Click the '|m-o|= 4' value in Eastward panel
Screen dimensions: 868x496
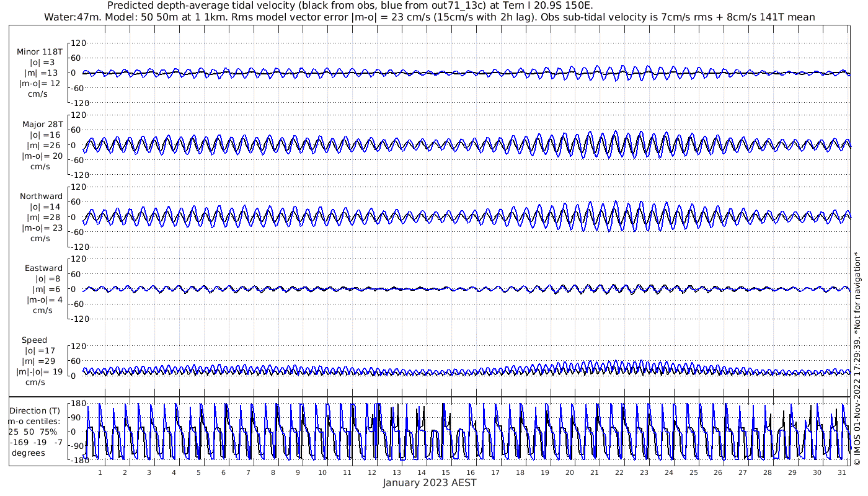pyautogui.click(x=45, y=300)
